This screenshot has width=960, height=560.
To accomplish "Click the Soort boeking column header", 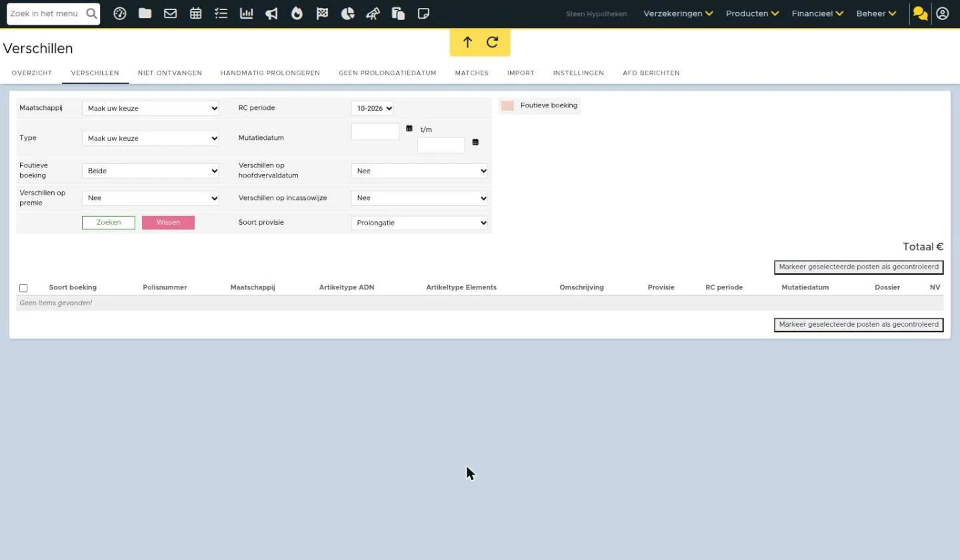I will [x=73, y=287].
